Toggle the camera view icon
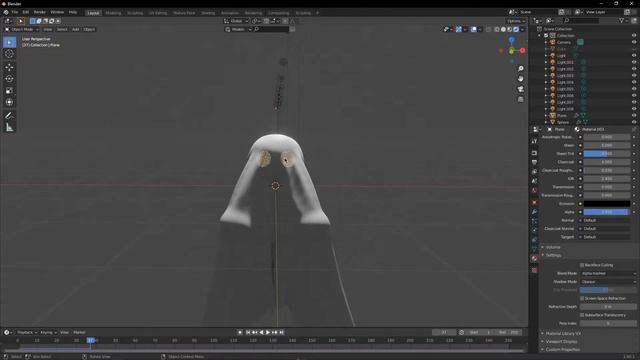The width and height of the screenshot is (640, 360). point(520,89)
